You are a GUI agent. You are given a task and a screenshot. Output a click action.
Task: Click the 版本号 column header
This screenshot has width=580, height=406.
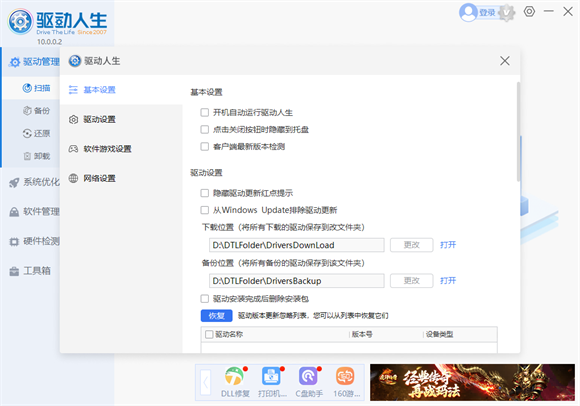pyautogui.click(x=362, y=334)
